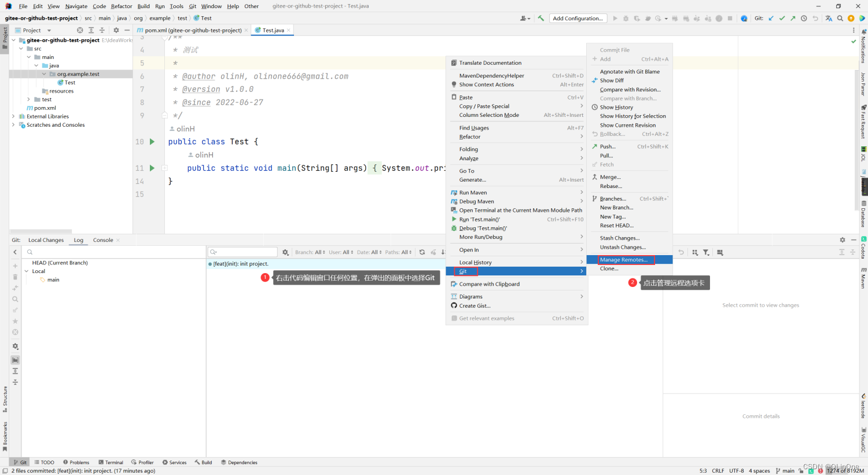868x475 pixels.
Task: Click Add Configuration... button
Action: 578,18
